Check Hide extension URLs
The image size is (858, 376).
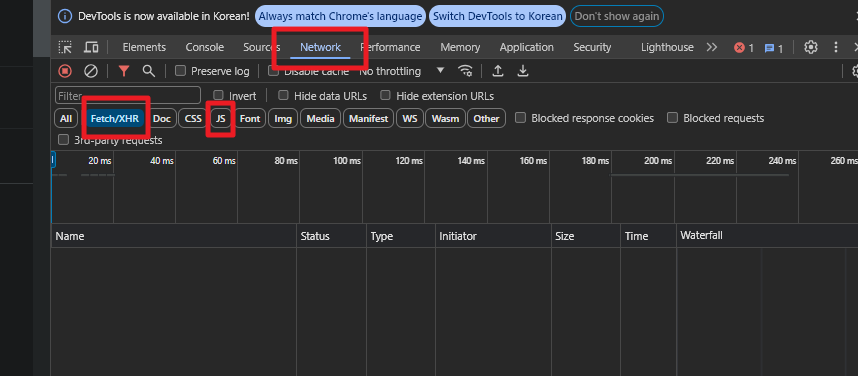[385, 95]
